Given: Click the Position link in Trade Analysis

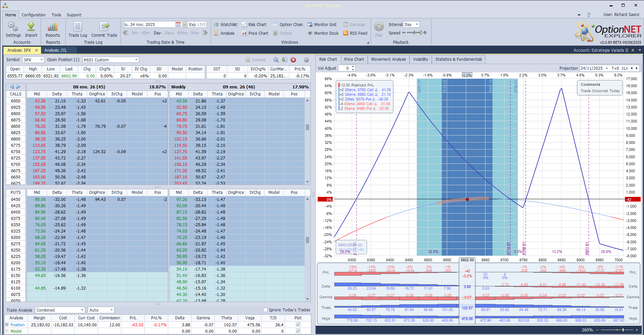Looking at the screenshot, I should click(x=18, y=325).
